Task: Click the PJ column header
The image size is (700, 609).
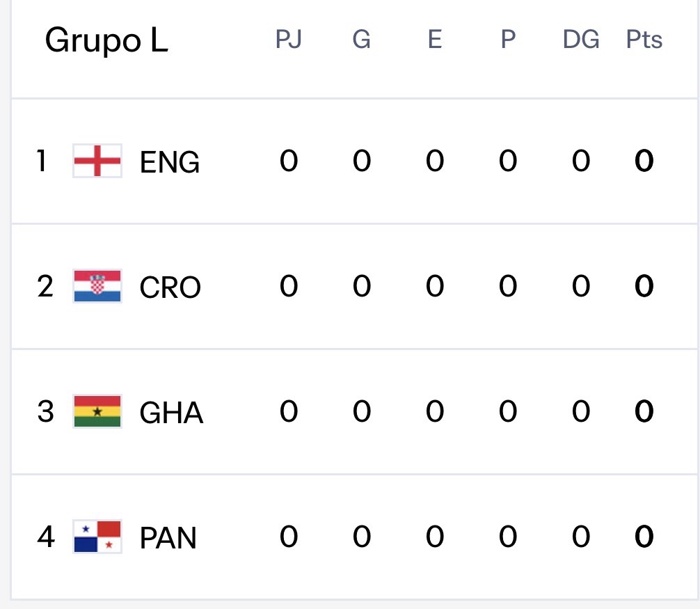Action: tap(288, 40)
